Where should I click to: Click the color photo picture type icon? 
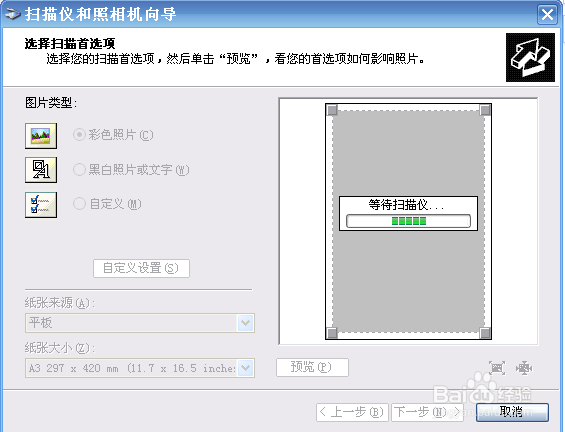pyautogui.click(x=41, y=136)
